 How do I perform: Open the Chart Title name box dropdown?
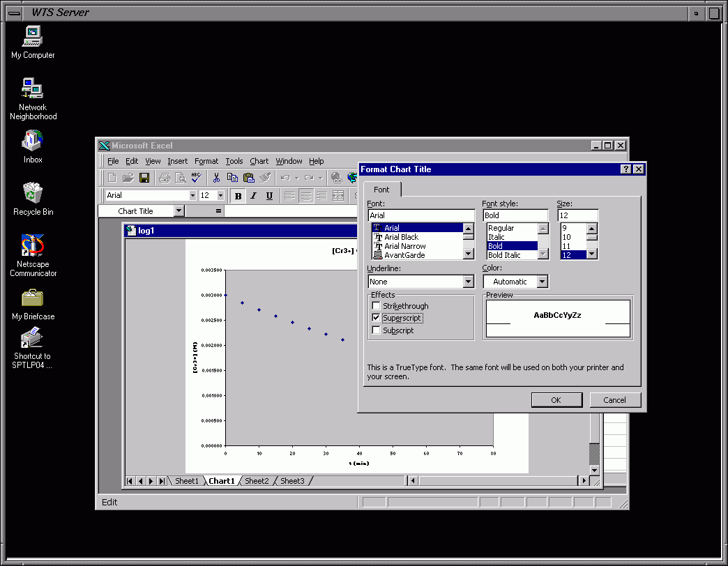179,211
